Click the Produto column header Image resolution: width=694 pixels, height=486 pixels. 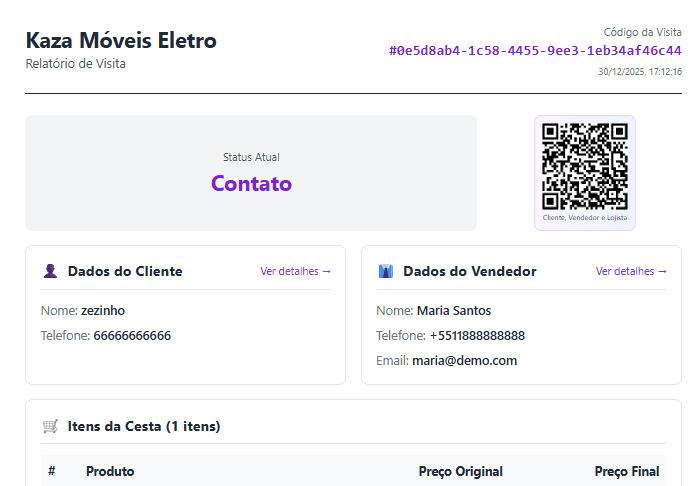coord(110,471)
